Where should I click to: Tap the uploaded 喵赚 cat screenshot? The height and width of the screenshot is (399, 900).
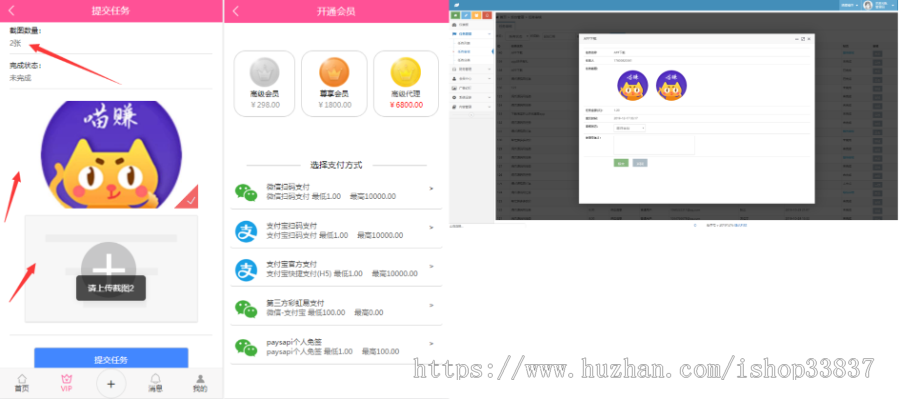111,154
